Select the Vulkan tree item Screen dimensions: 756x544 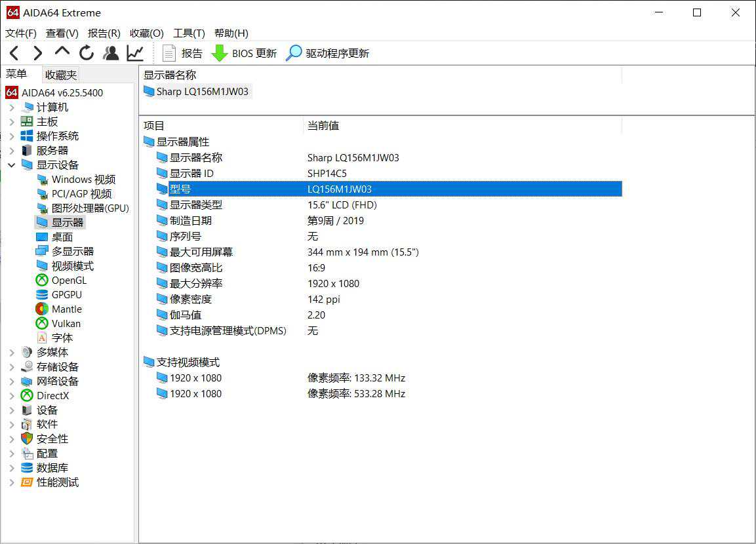(66, 324)
